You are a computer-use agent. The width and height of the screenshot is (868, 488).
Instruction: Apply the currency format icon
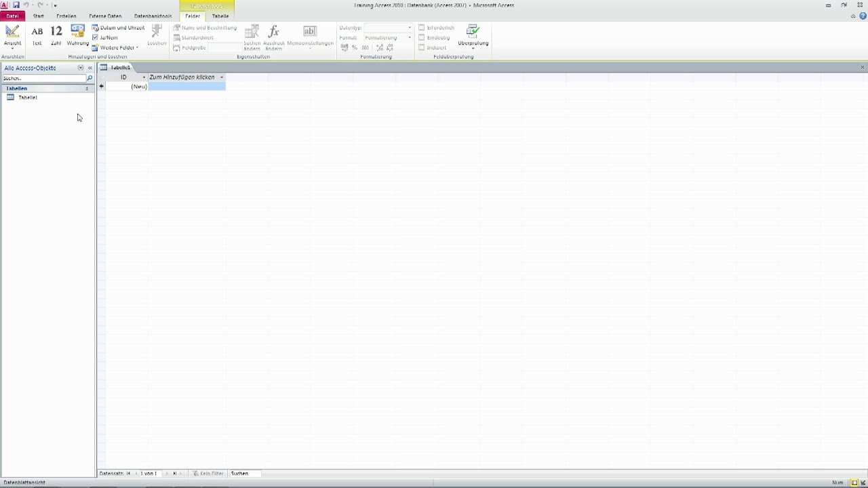click(x=344, y=48)
